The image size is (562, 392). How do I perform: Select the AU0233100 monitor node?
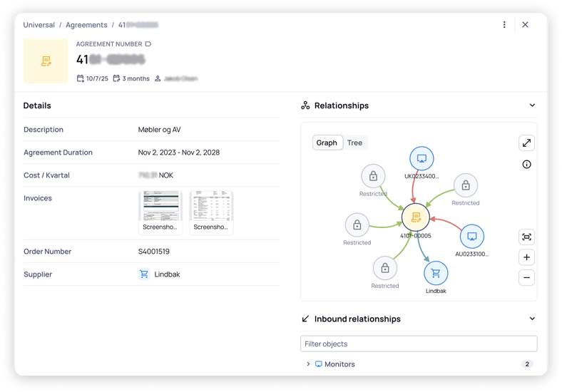coord(471,237)
